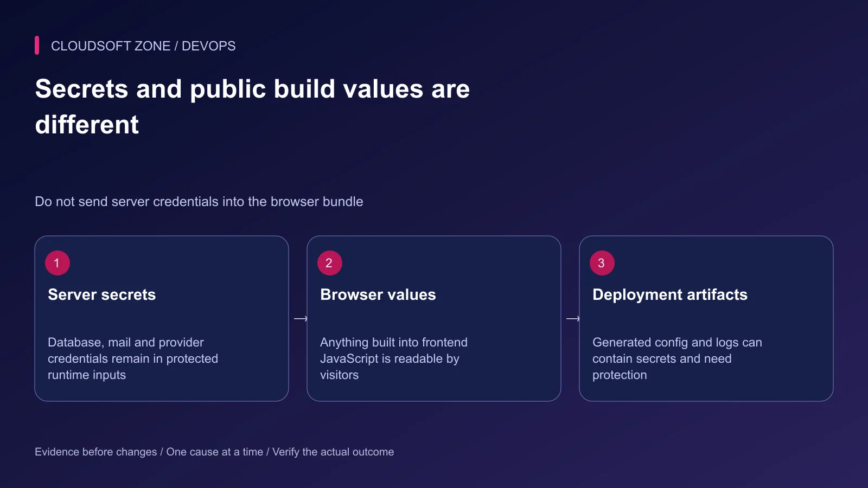This screenshot has height=488, width=868.
Task: Click the footer text 'Evidence before changes / One cause at a time / Verify the actual outcome'
Action: [214, 452]
